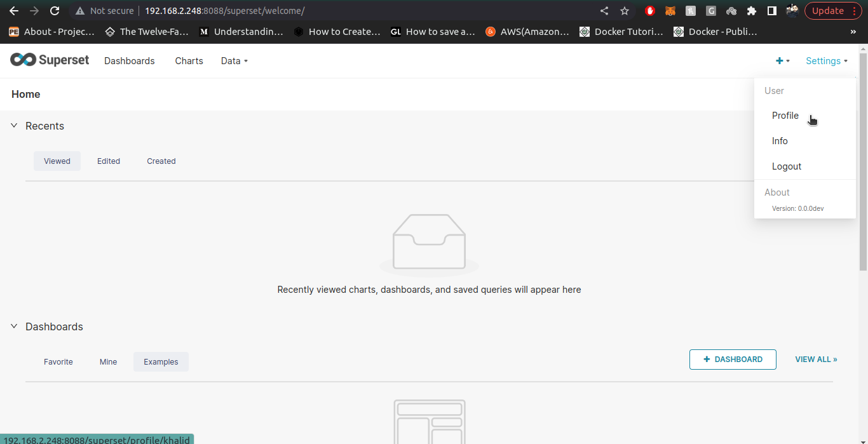Switch to the Edited tab in Recents
This screenshot has height=444, width=868.
pos(108,161)
